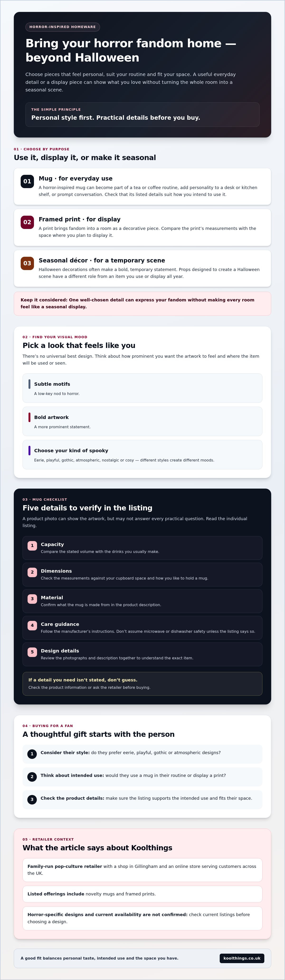Select the don't guess warning box
The width and height of the screenshot is (285, 980).
point(142,684)
